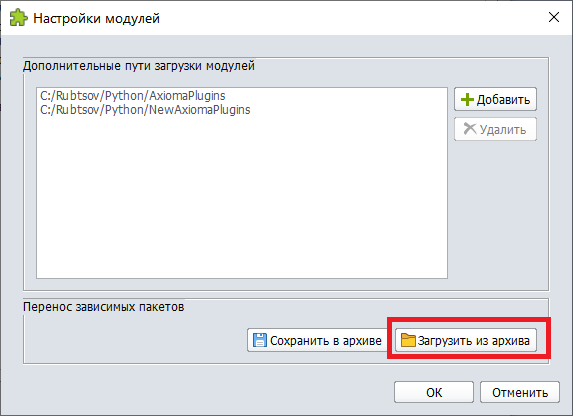573x416 pixels.
Task: Click the Загрузить из архива button
Action: coord(466,340)
